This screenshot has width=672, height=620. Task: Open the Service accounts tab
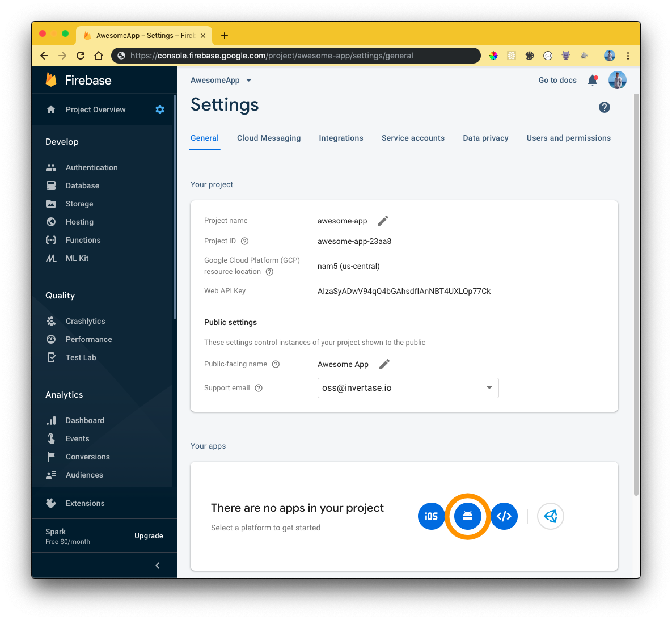(413, 138)
